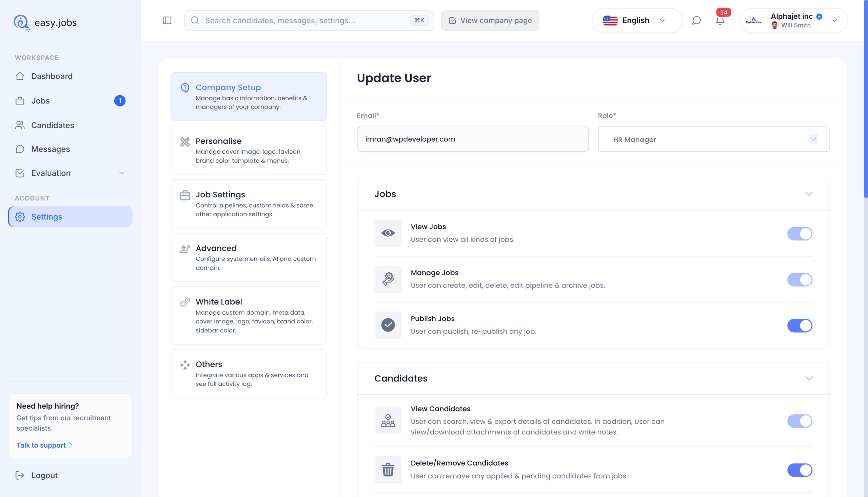Image resolution: width=868 pixels, height=497 pixels.
Task: Click the search magnifier icon
Action: [x=195, y=20]
